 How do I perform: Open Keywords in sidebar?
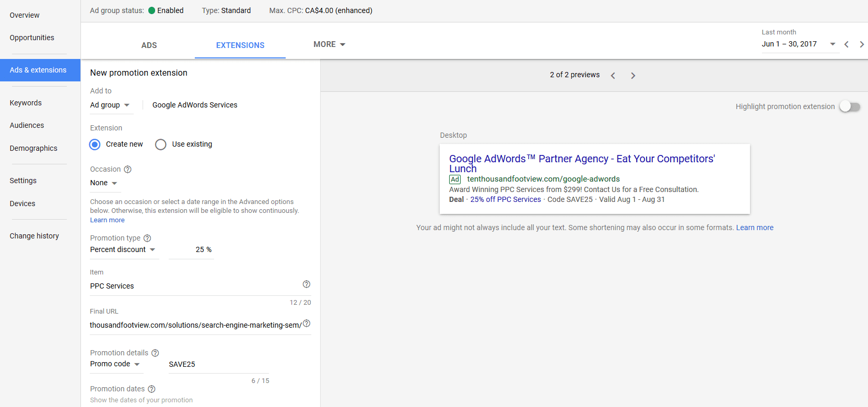(x=26, y=103)
